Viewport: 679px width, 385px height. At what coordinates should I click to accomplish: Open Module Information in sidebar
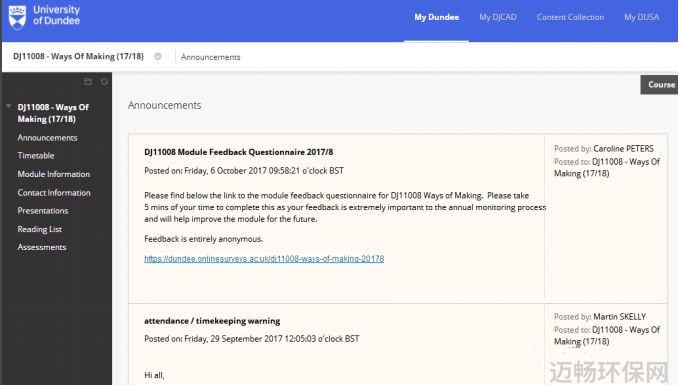pyautogui.click(x=54, y=174)
